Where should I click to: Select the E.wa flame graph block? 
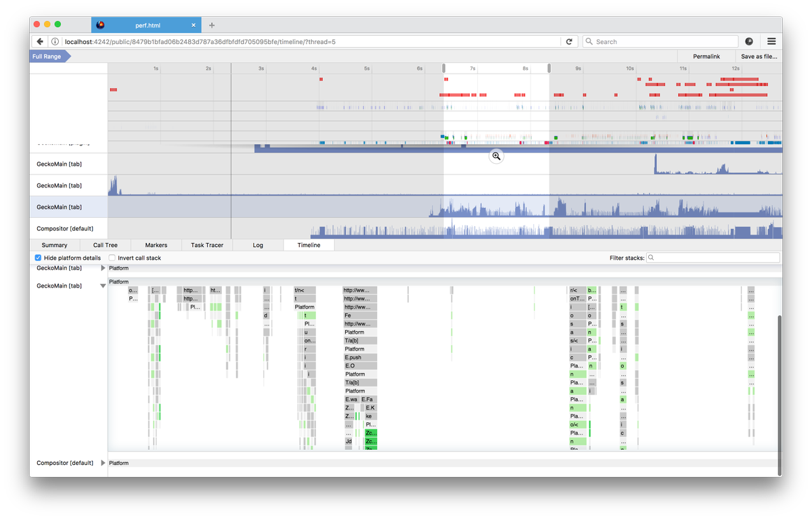pyautogui.click(x=351, y=399)
